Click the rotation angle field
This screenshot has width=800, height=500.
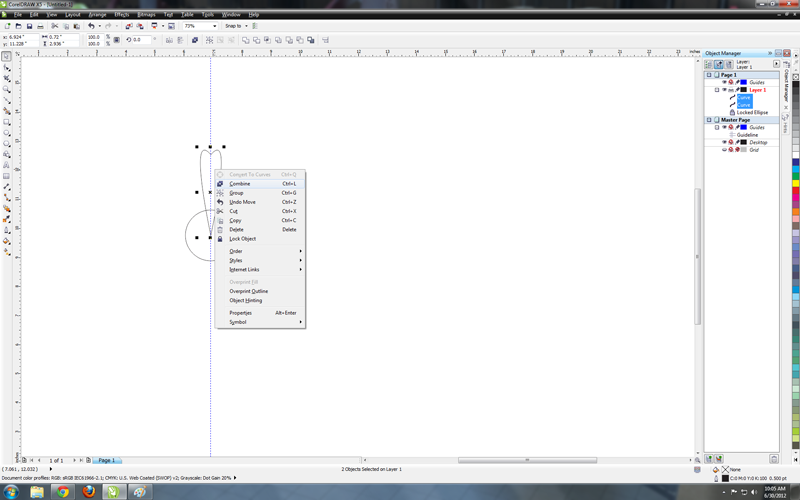pyautogui.click(x=141, y=40)
